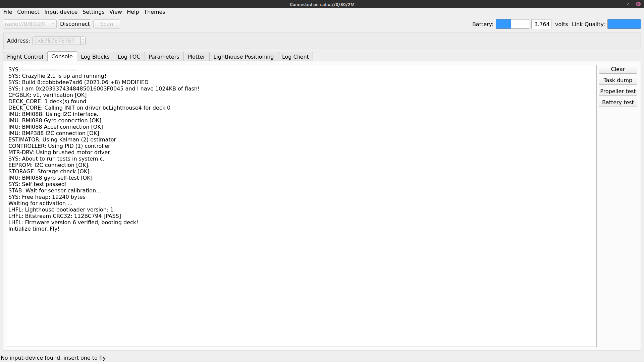Increase the address value with the up stepper
Screen dimensions: 644x362
(x=83, y=39)
